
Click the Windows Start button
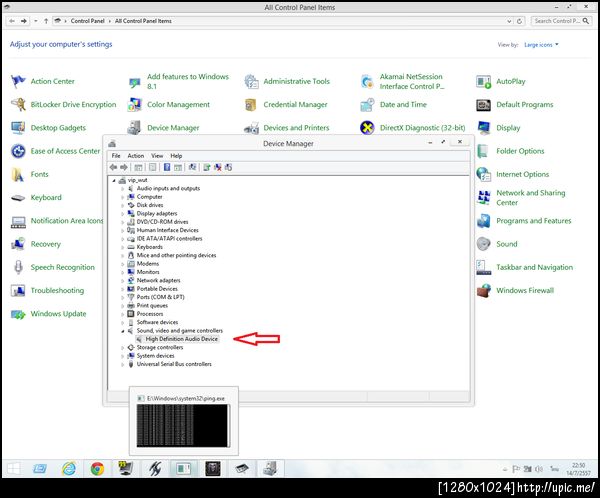click(x=14, y=469)
